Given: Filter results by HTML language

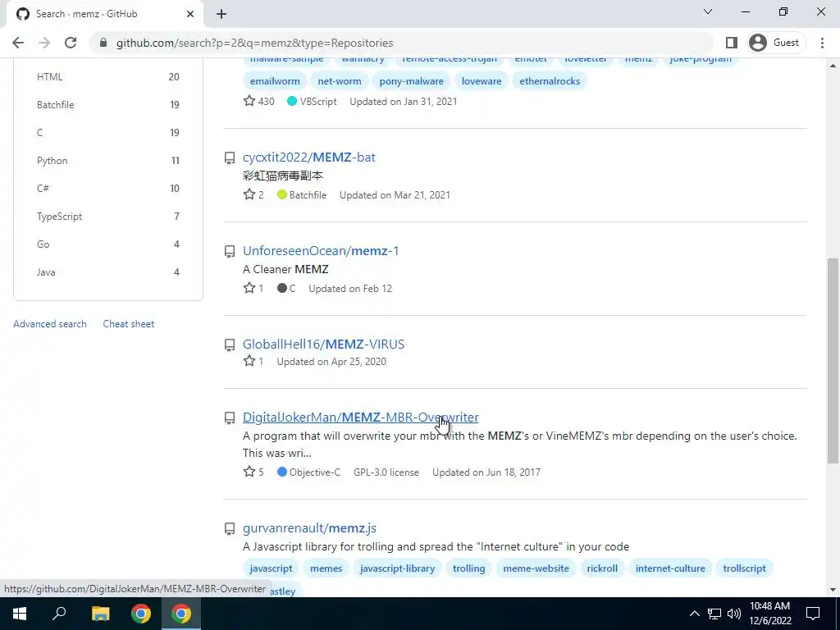Looking at the screenshot, I should 107,77.
